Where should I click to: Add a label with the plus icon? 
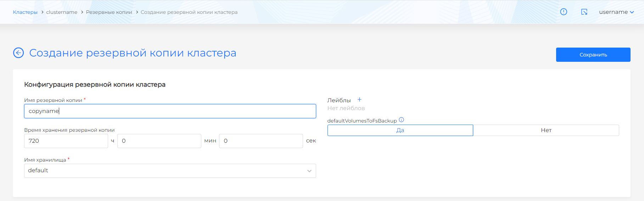coord(359,100)
